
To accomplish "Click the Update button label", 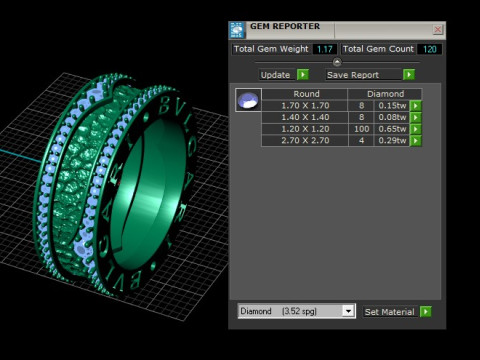I will click(275, 75).
